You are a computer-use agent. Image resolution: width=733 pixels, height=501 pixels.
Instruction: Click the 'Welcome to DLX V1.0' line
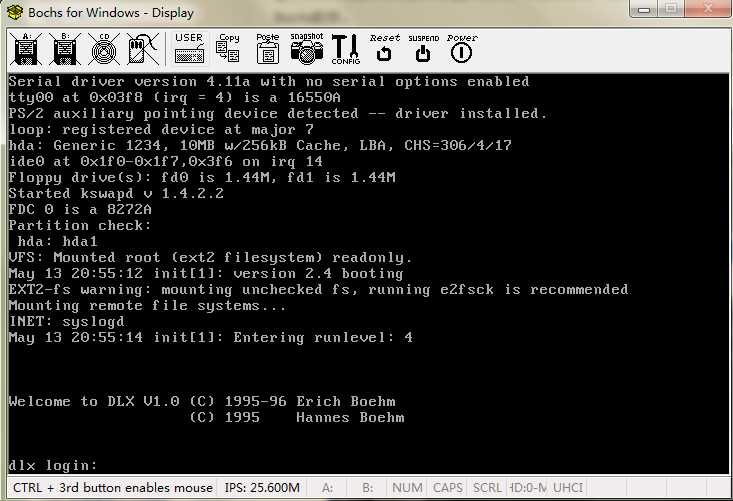click(x=202, y=401)
